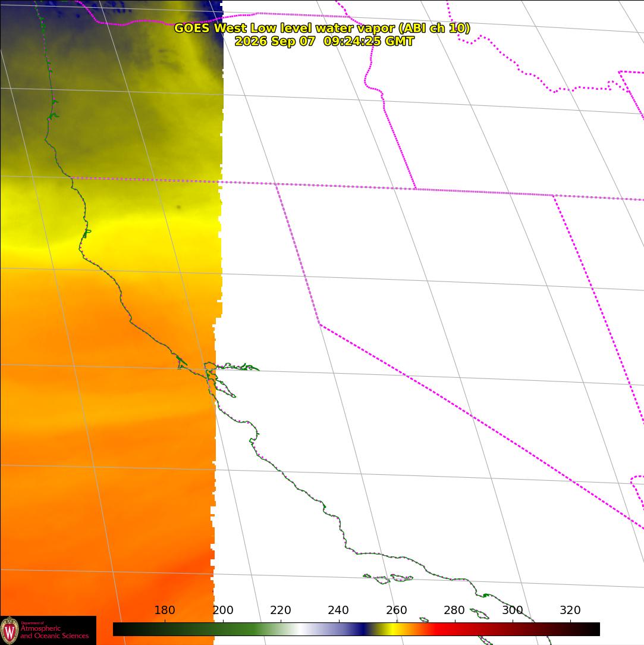
Task: Click the yellow section of the colorbar
Action: click(392, 630)
